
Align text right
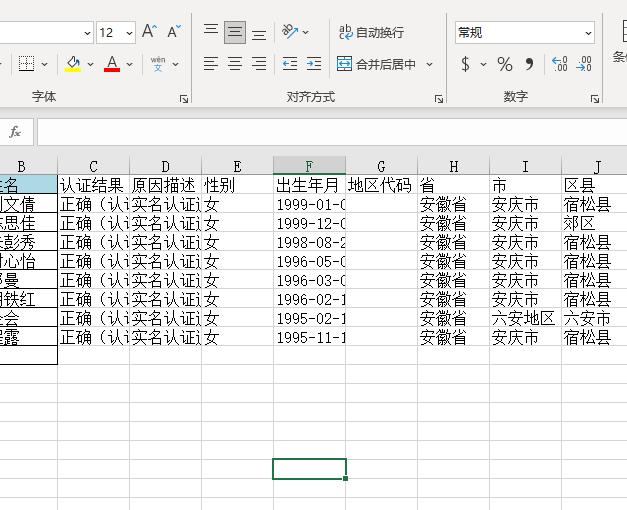259,64
